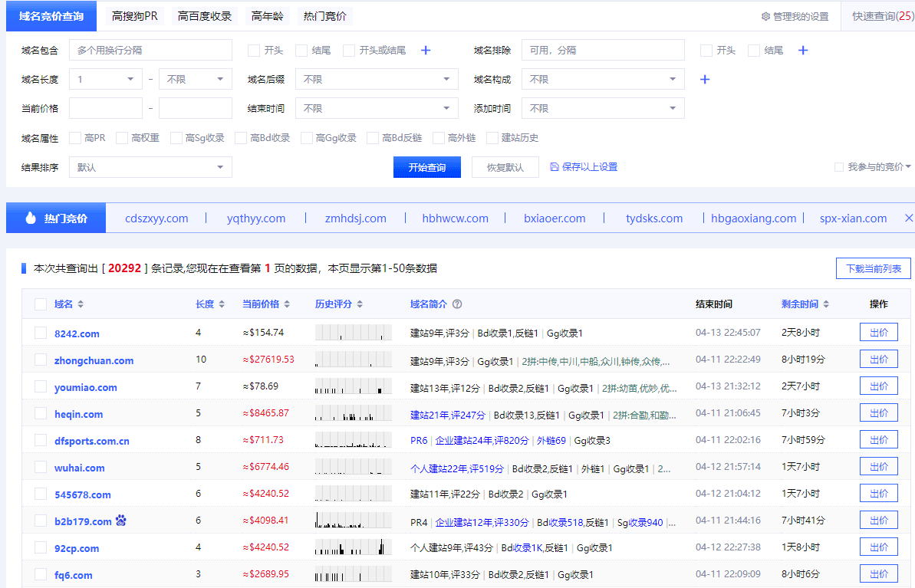Check the box for 8242.com row
Screen dimensions: 915x588
(41, 333)
